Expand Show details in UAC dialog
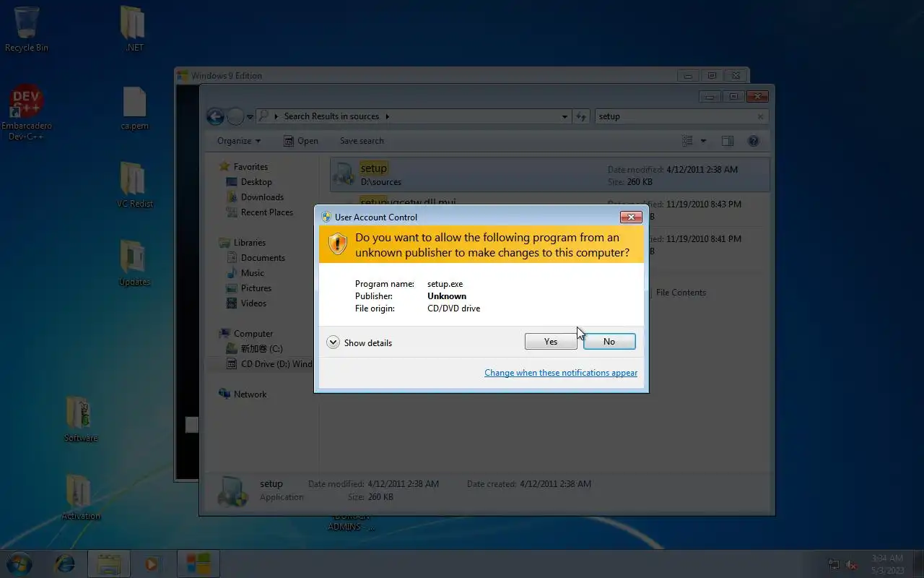 359,342
